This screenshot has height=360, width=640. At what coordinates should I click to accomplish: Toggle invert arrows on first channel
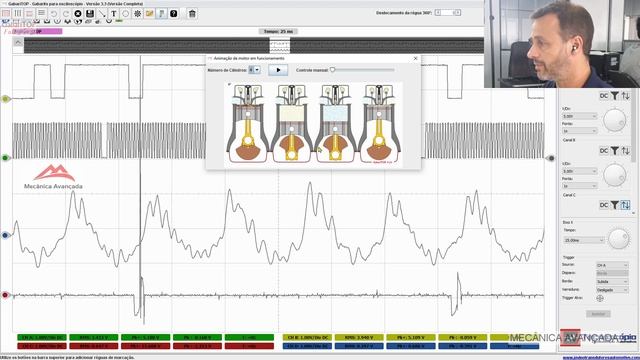625,96
